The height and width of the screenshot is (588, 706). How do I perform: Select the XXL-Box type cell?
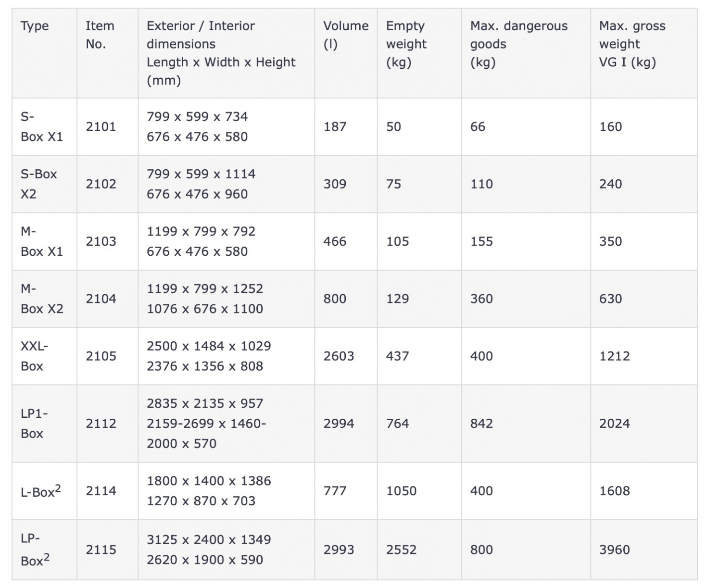pyautogui.click(x=34, y=356)
